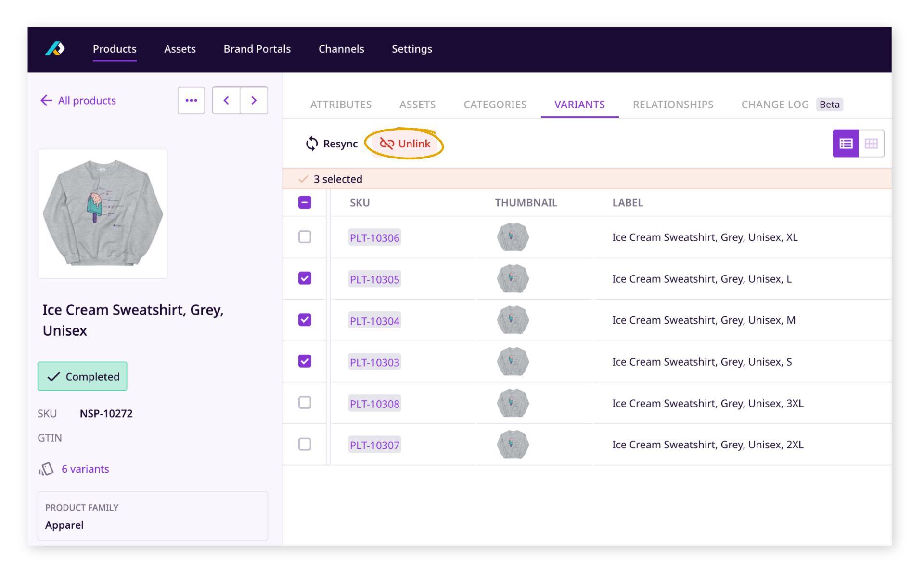Switch to list view layout
Image resolution: width=924 pixels, height=578 pixels.
tap(846, 144)
